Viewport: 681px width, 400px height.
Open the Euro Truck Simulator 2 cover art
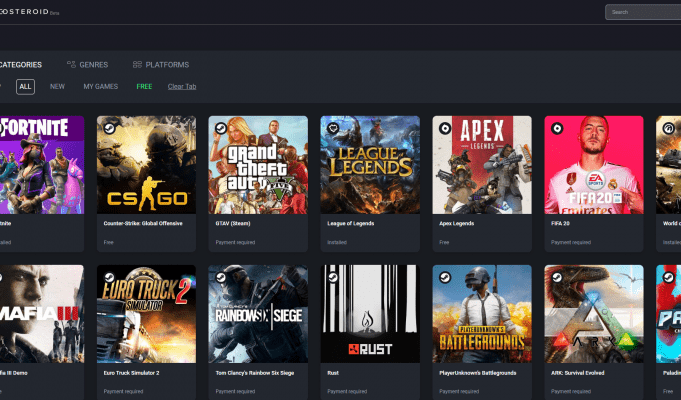[146, 314]
